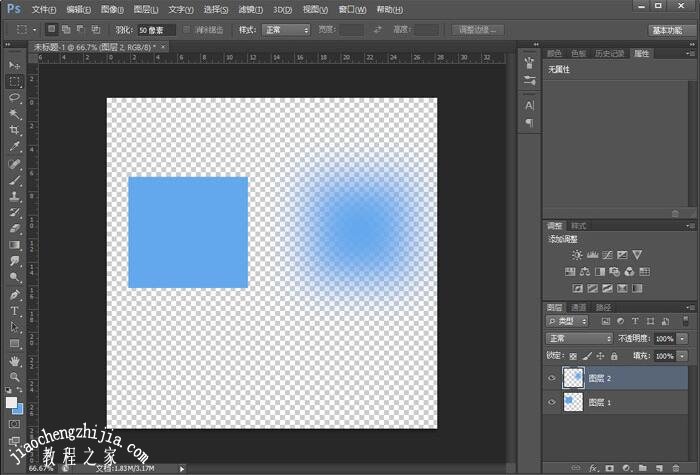Select the Horizontal Type tool
The image size is (700, 475).
click(15, 311)
